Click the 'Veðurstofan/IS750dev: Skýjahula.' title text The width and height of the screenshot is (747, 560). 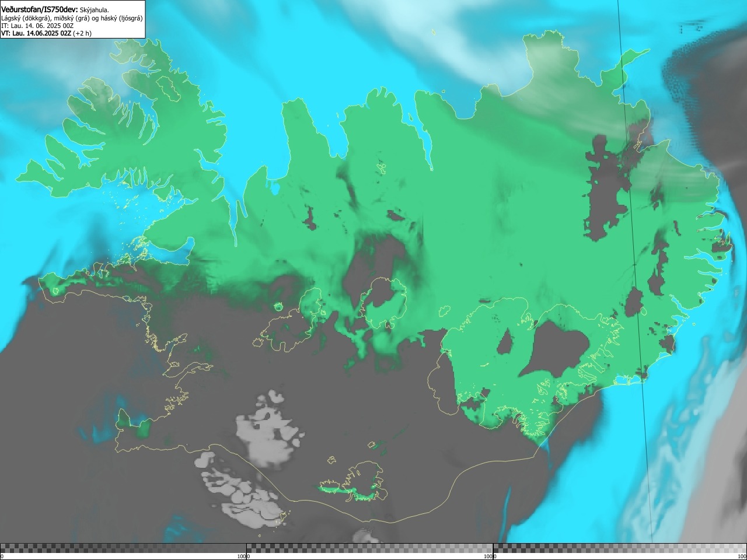55,9
